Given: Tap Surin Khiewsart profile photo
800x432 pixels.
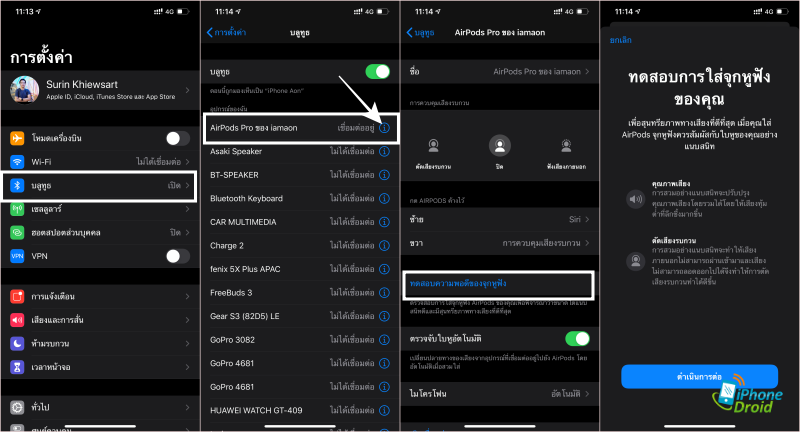Looking at the screenshot, I should (24, 90).
